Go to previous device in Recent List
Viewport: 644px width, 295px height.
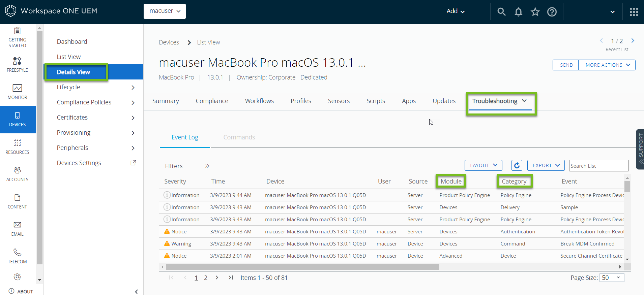tap(601, 41)
